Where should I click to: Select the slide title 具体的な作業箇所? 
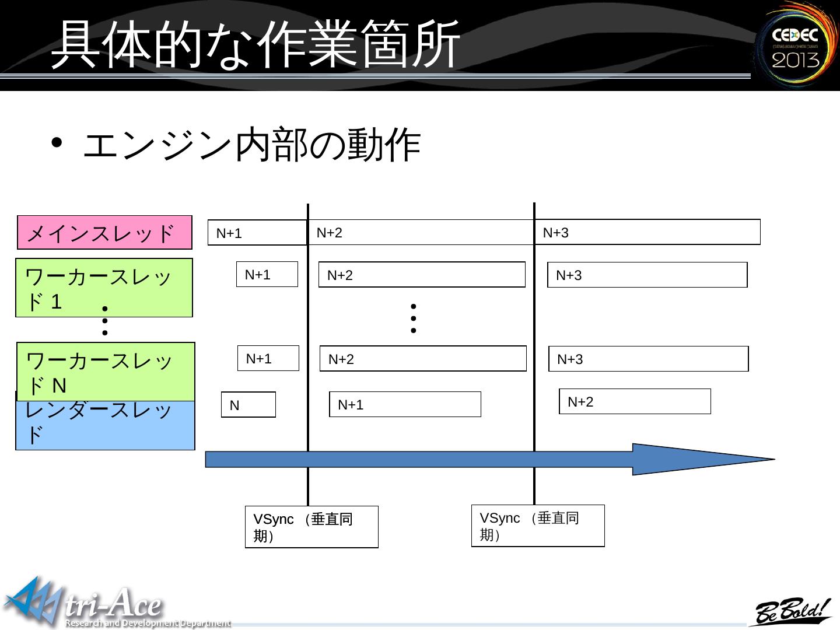[x=256, y=44]
